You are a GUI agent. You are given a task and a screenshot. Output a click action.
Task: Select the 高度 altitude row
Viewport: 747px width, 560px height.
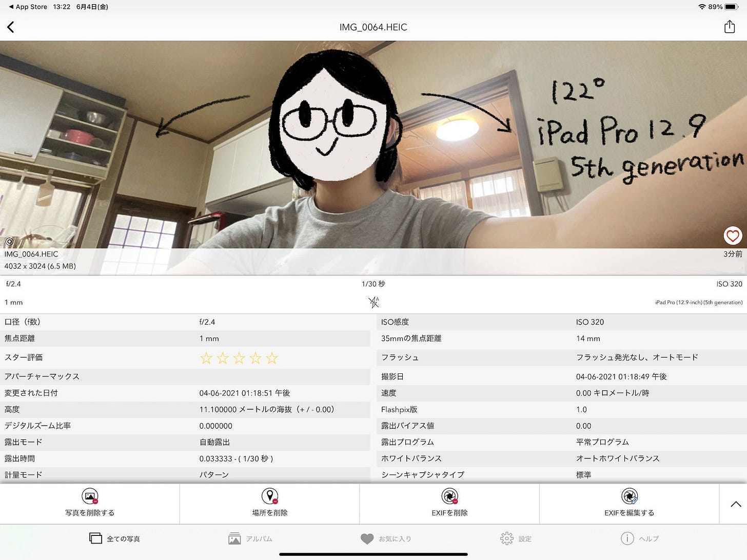point(185,409)
